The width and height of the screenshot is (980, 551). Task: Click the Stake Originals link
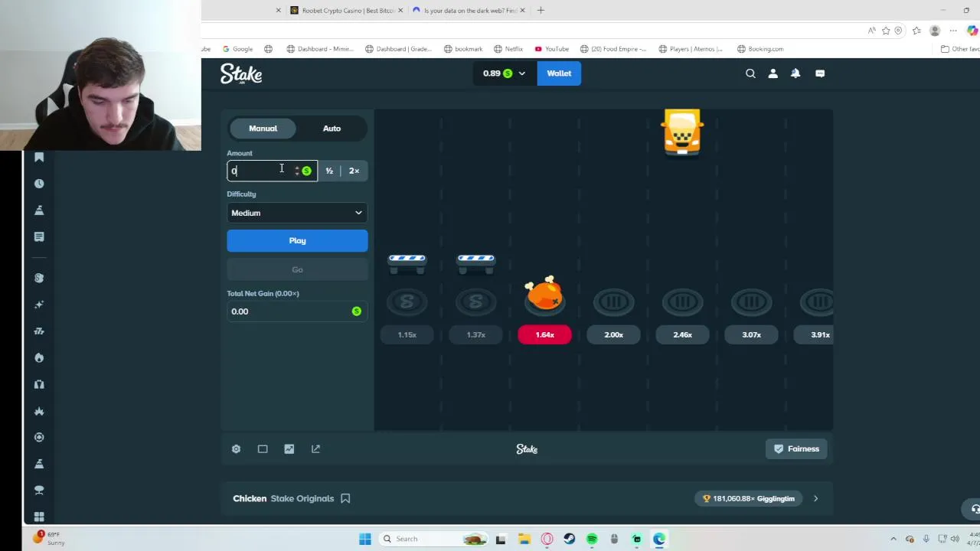coord(302,498)
